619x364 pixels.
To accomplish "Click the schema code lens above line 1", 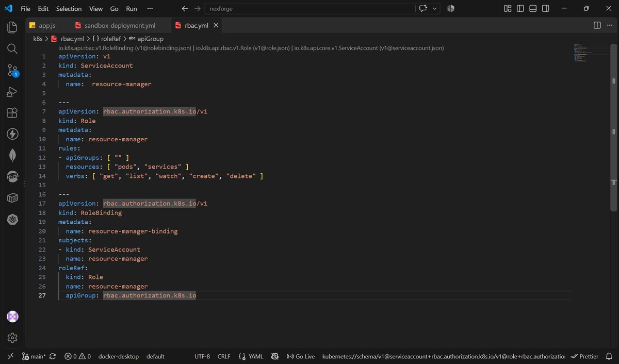I will pyautogui.click(x=251, y=48).
